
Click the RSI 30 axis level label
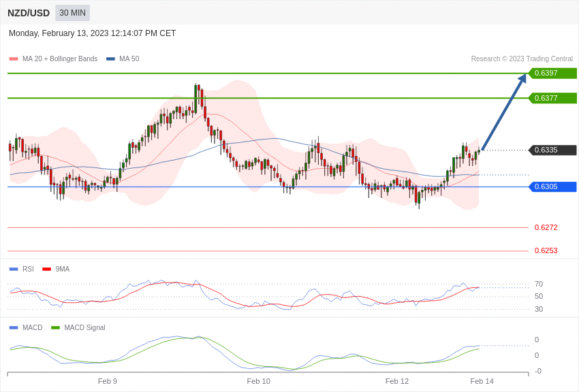(x=539, y=309)
